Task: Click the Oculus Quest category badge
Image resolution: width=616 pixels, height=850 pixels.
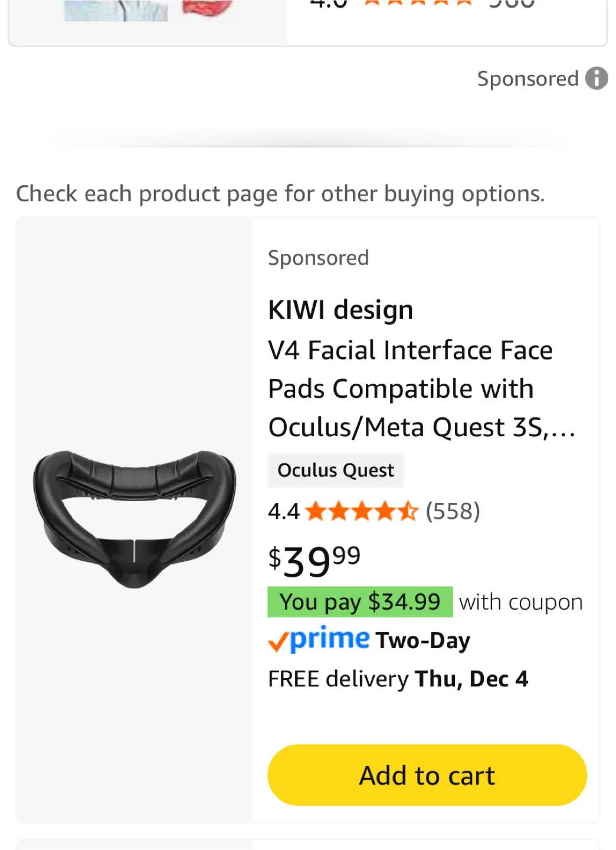Action: click(x=335, y=470)
